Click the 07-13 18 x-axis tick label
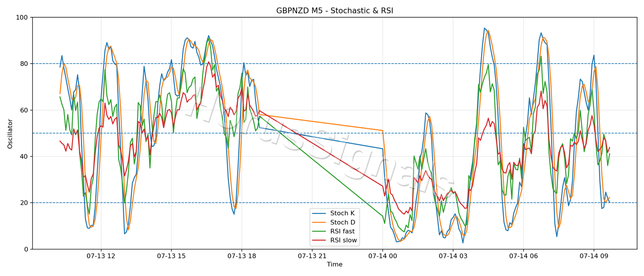The width and height of the screenshot is (644, 276). (242, 256)
